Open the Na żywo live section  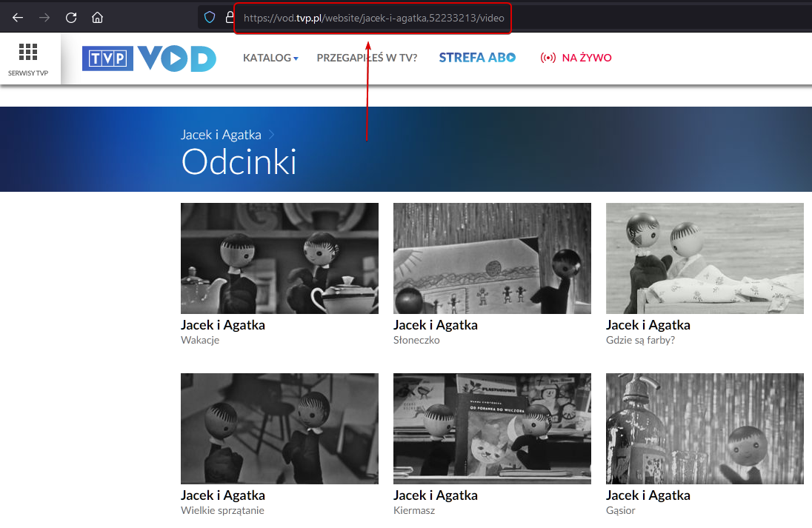pos(576,58)
